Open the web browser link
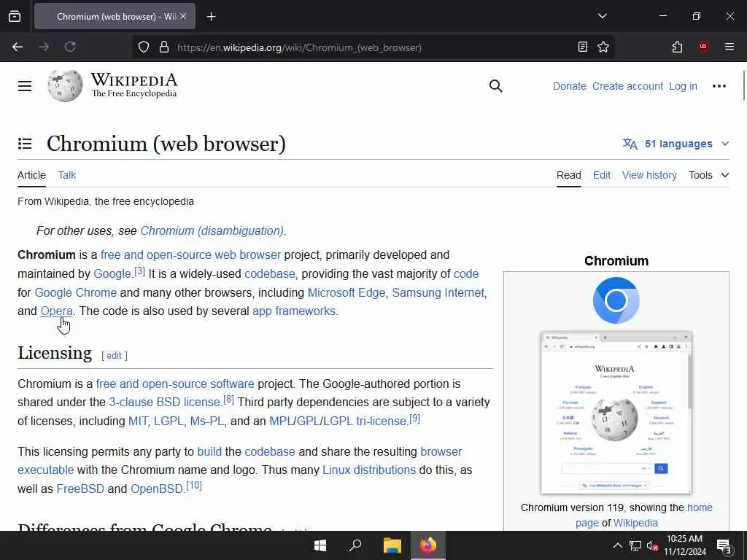 pyautogui.click(x=248, y=254)
